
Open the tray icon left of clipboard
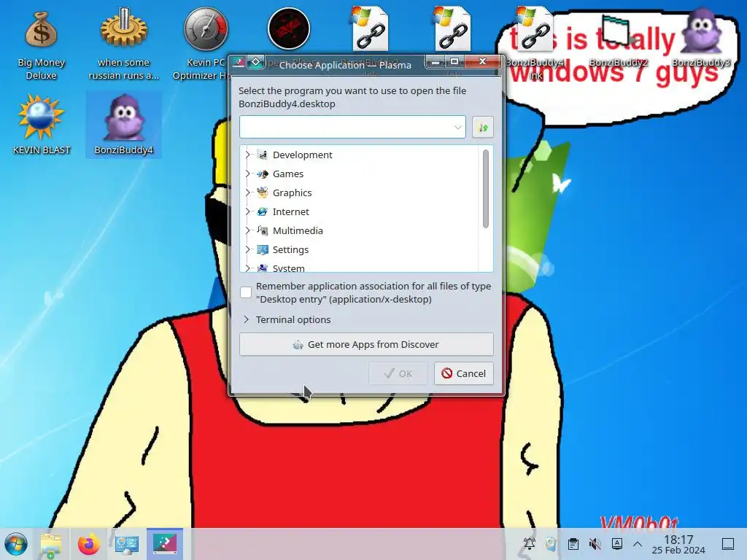(x=551, y=544)
